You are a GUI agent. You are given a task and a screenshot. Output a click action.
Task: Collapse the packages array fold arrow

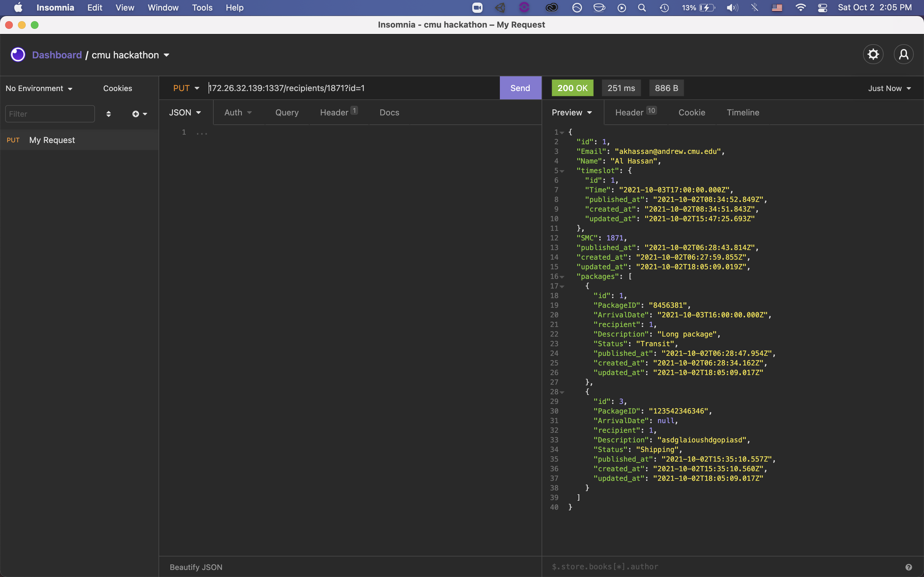[562, 277]
